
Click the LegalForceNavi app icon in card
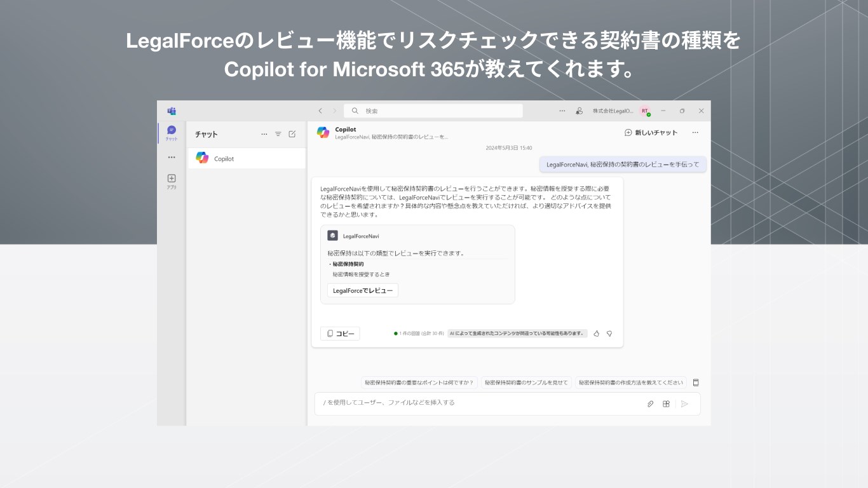[332, 236]
